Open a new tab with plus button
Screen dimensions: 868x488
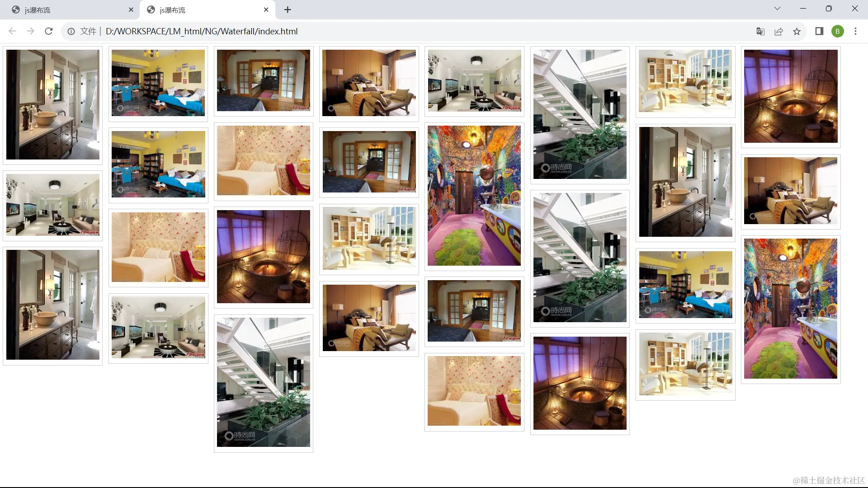(x=288, y=9)
